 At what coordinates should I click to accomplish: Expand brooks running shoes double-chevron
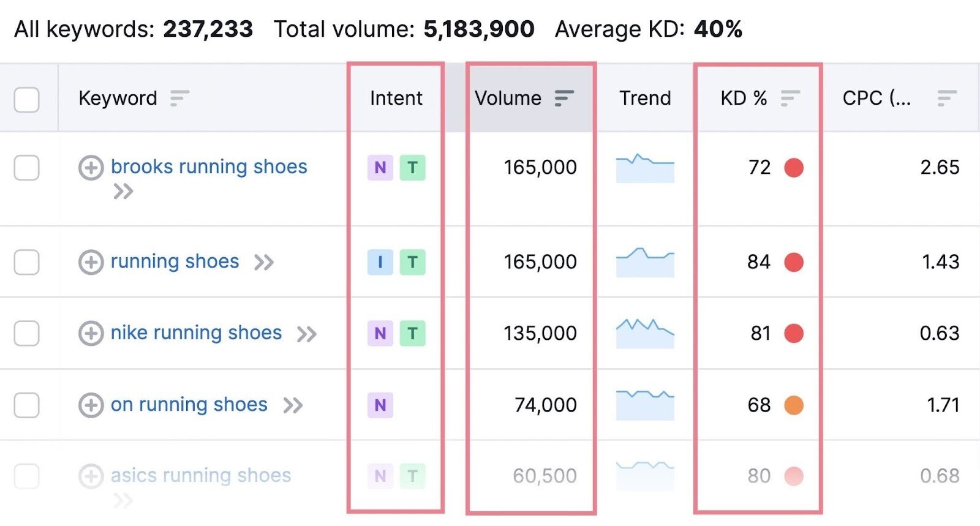123,192
